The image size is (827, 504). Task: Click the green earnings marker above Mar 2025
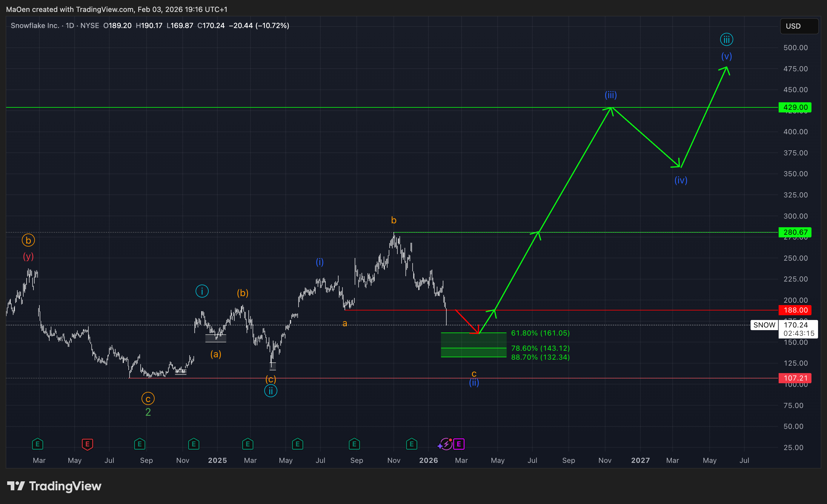click(248, 444)
